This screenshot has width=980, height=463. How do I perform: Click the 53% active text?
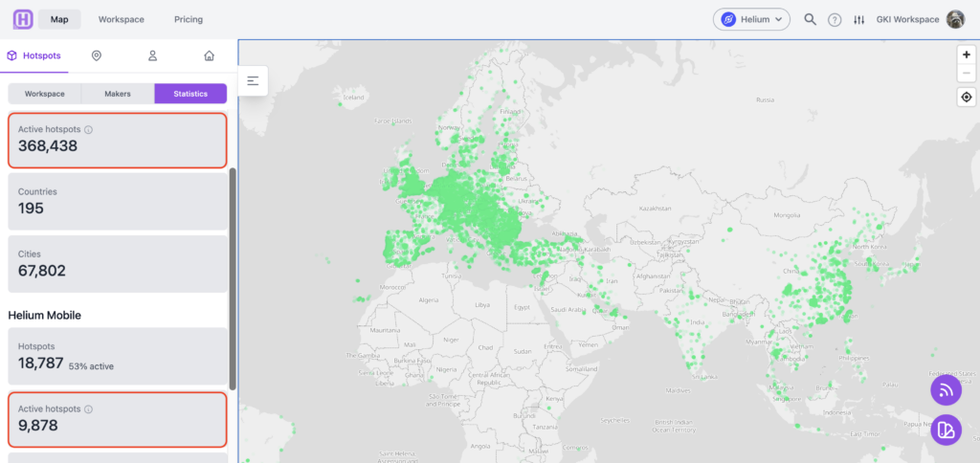point(91,366)
